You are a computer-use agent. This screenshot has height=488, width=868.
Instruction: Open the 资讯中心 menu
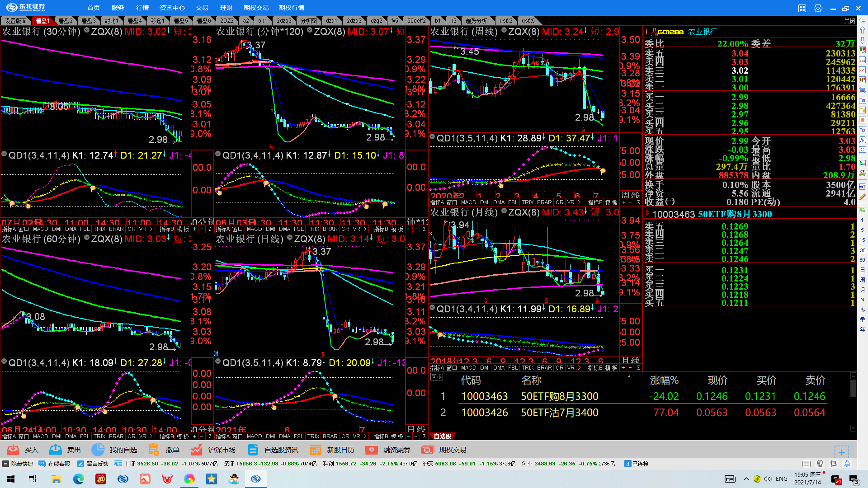tap(172, 8)
